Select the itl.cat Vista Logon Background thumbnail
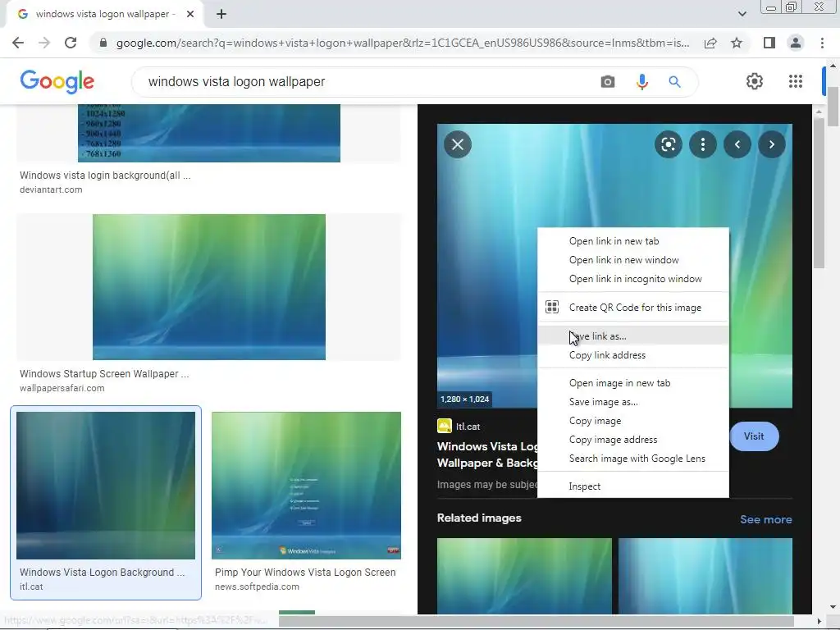Screen dimensions: 840x630 click(106, 486)
